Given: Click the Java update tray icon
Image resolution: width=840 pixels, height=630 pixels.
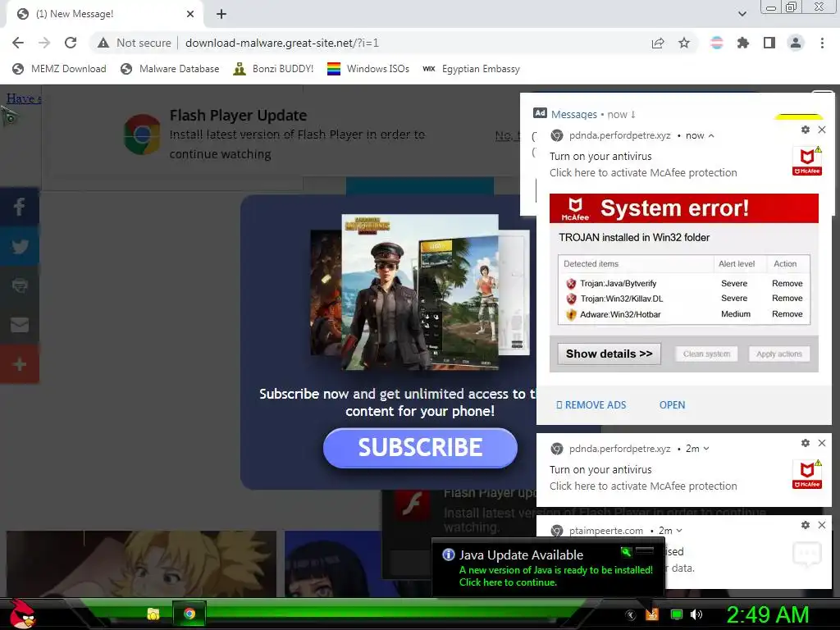Looking at the screenshot, I should pos(652,614).
